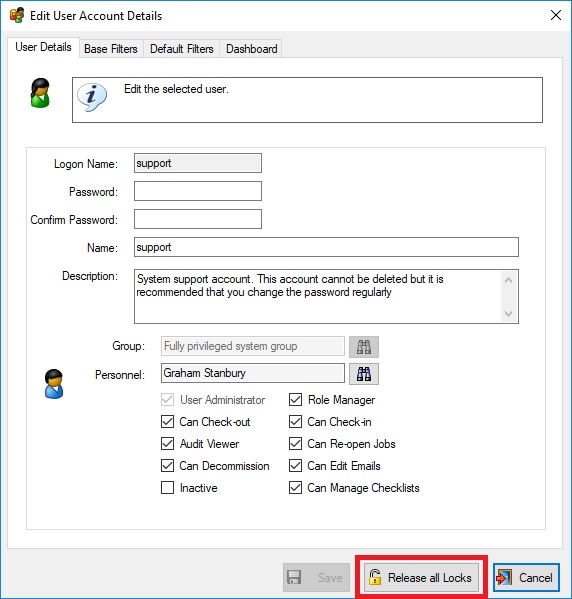Open the Dashboard tab
The image size is (572, 599).
coord(251,49)
